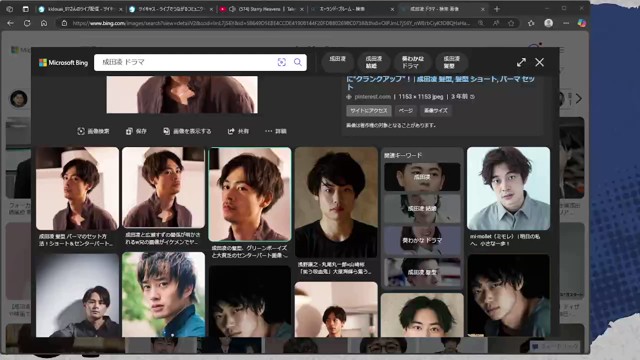640x360 pixels.
Task: Open related keyword tile 成田凌
Action: point(422,177)
